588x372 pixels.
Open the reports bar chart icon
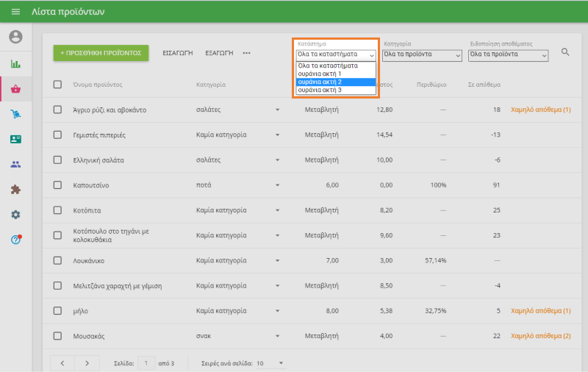(15, 63)
